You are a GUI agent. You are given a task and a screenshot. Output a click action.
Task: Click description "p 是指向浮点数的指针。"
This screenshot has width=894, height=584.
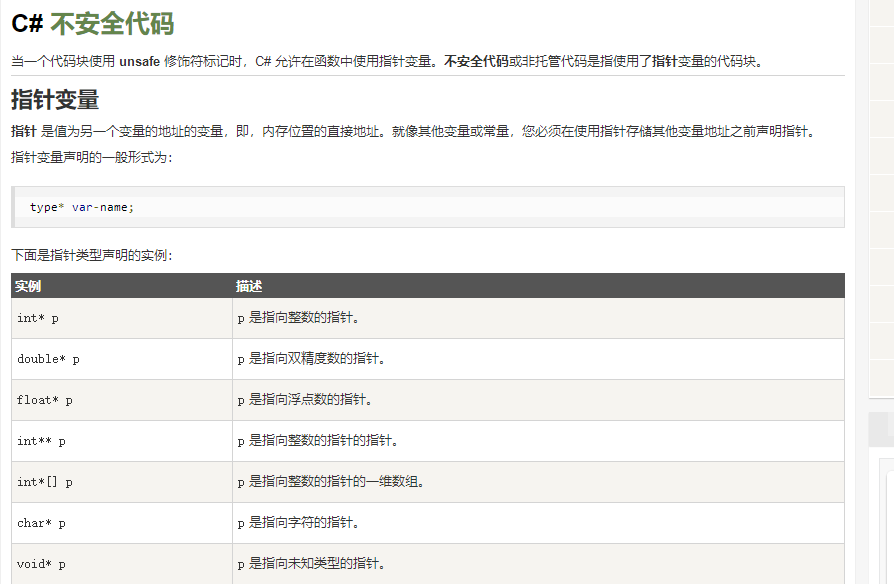[305, 400]
